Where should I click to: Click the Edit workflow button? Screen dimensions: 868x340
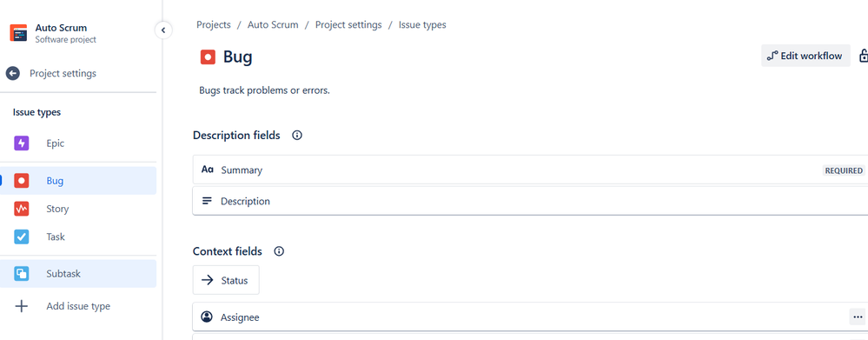(x=805, y=56)
